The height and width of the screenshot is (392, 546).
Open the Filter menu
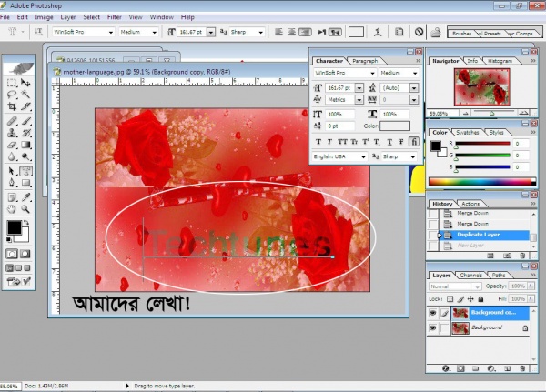point(115,17)
